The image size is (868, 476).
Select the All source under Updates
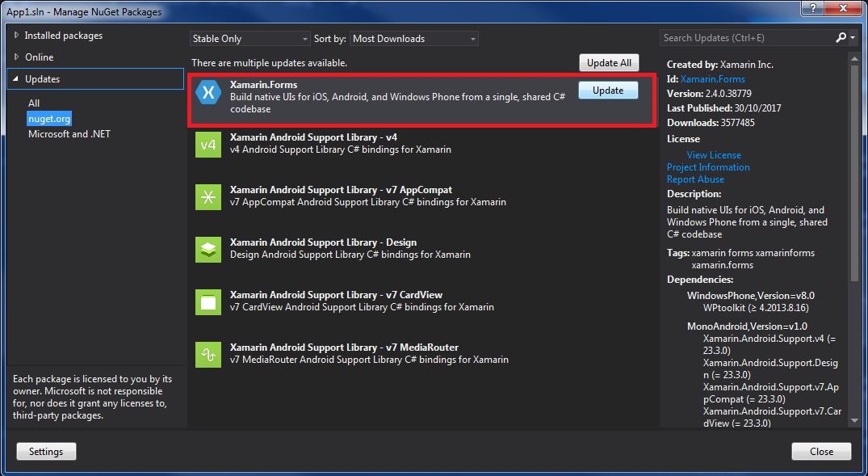(34, 103)
